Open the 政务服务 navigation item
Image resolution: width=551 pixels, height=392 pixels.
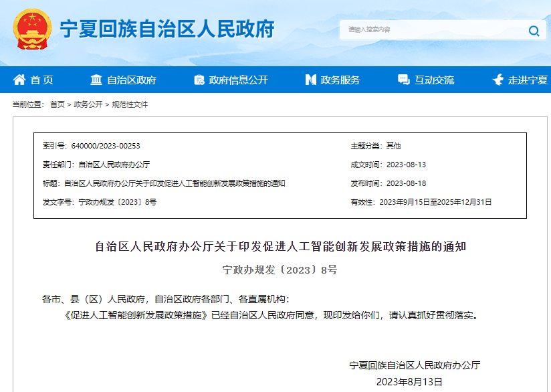pyautogui.click(x=342, y=79)
